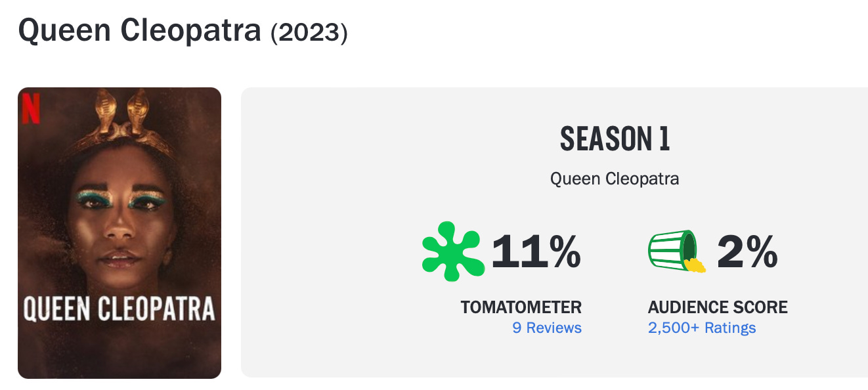Image resolution: width=868 pixels, height=390 pixels.
Task: Click the (2023) year in the title
Action: [309, 32]
